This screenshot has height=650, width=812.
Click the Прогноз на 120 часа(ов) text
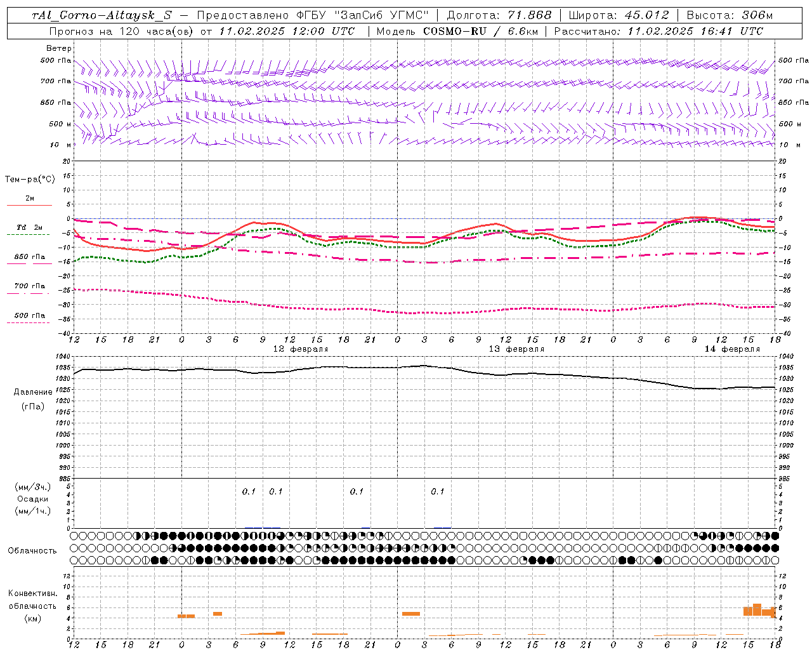coord(121,31)
